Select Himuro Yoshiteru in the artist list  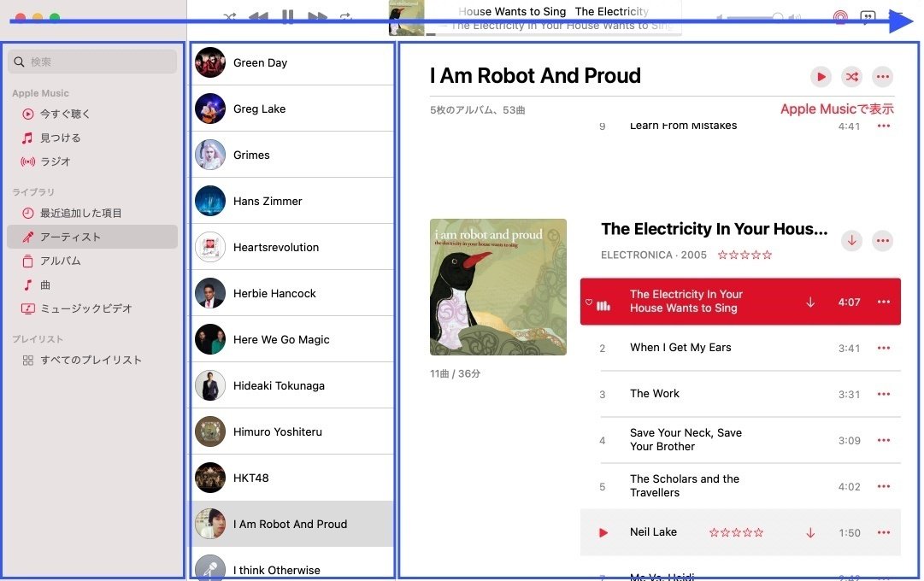click(291, 431)
